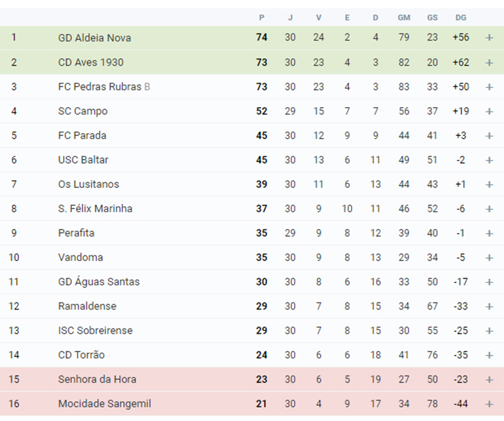This screenshot has width=504, height=421.
Task: Sort by the GM goals scored header
Action: click(x=404, y=18)
